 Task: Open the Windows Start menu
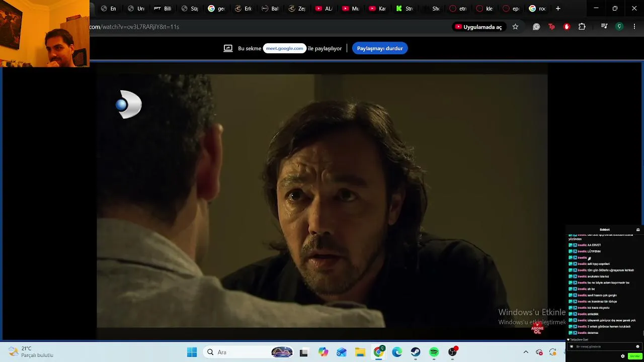pyautogui.click(x=192, y=352)
